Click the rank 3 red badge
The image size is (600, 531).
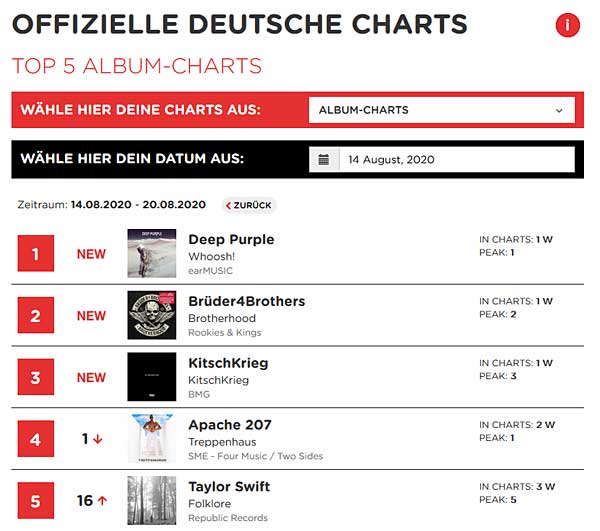36,377
